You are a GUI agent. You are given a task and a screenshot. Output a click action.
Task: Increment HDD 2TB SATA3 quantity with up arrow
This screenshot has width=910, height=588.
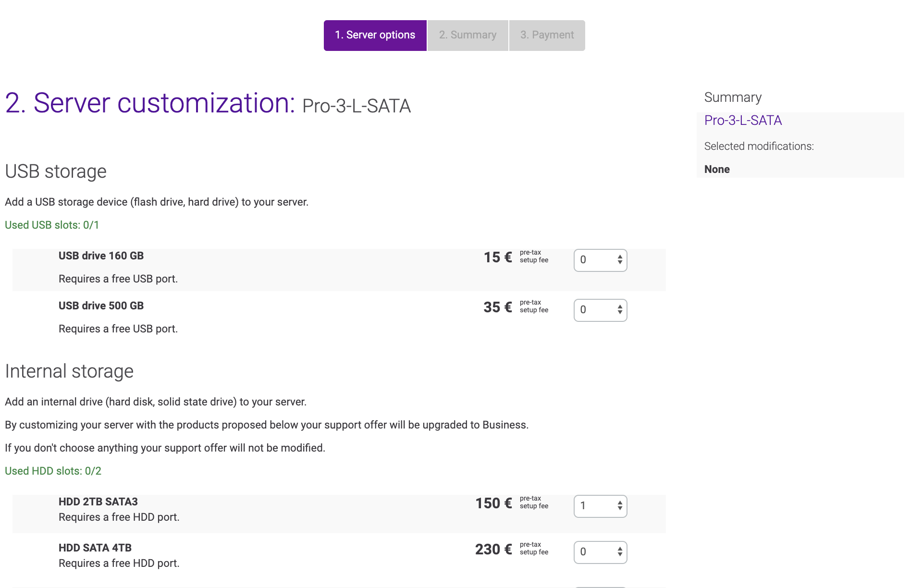(620, 503)
